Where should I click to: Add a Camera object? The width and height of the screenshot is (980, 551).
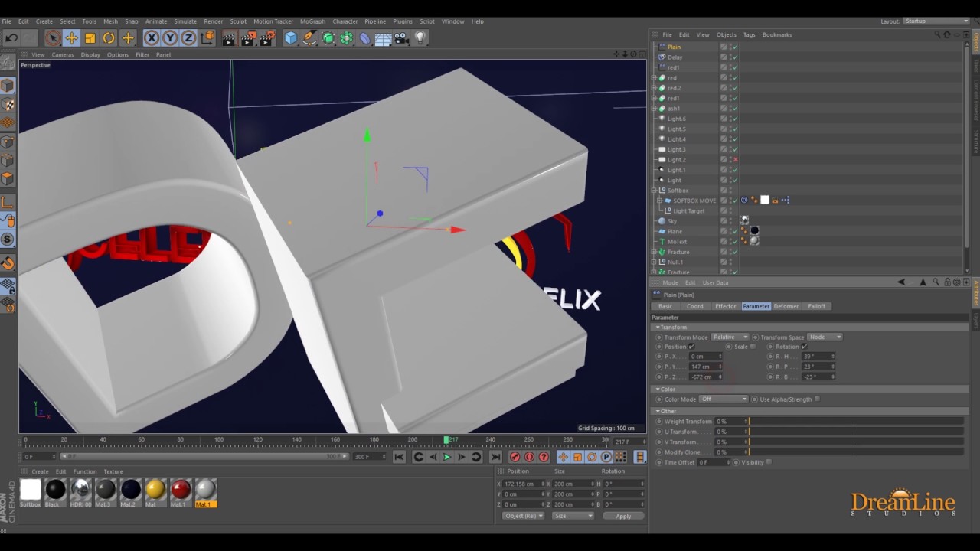click(x=402, y=37)
